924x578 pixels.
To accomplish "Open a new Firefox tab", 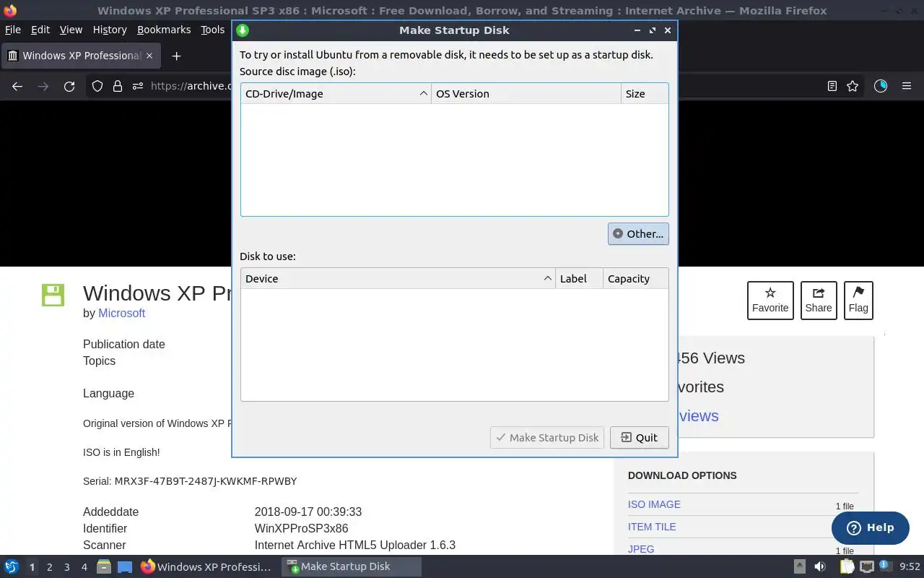I will pyautogui.click(x=176, y=56).
